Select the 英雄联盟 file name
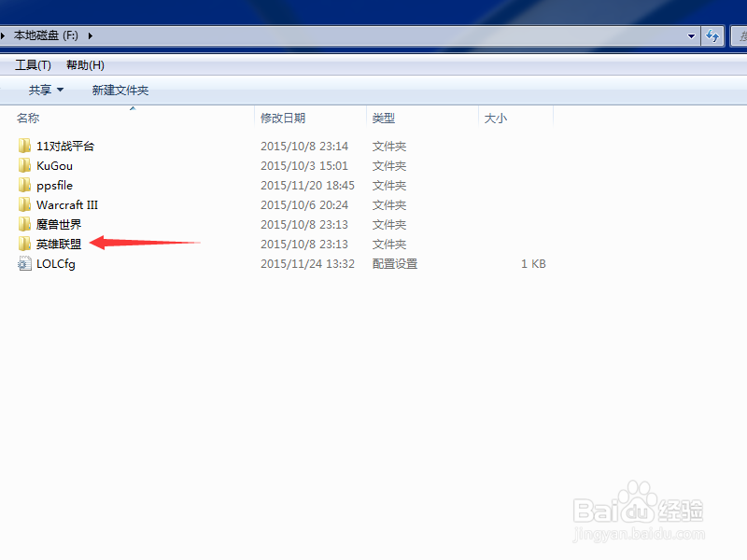The image size is (747, 560). (59, 244)
